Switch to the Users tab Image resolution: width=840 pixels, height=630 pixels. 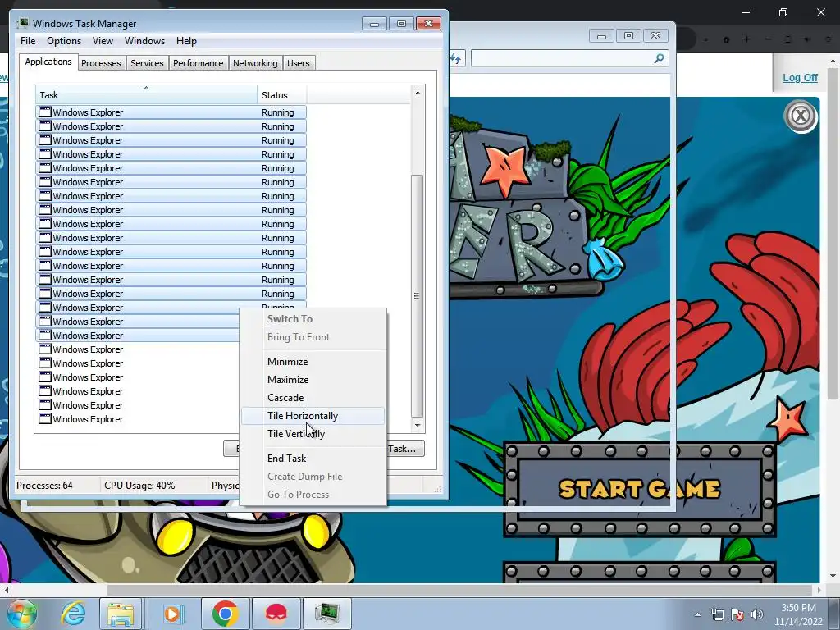click(x=299, y=63)
